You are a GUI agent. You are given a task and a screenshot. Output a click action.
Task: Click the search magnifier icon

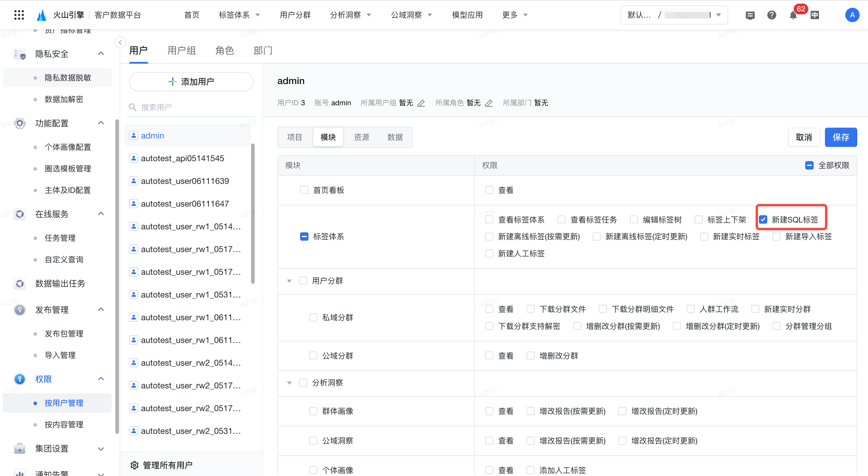(x=132, y=107)
